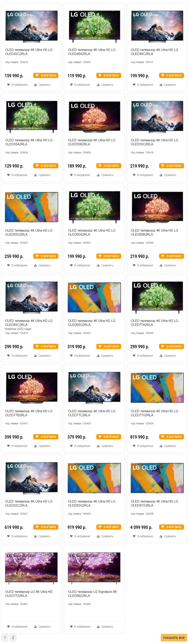
Task: Click the OLED65G2RLA product image
Action: click(94, 297)
